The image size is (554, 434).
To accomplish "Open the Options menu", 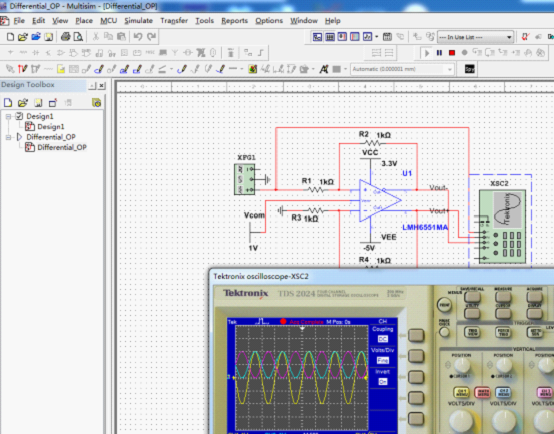I will point(269,21).
